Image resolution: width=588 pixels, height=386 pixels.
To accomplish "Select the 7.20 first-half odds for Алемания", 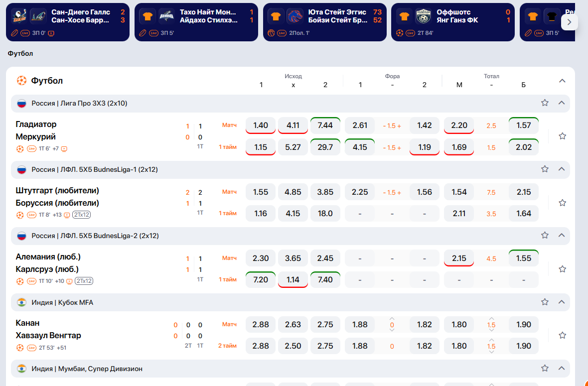I will pyautogui.click(x=261, y=279).
